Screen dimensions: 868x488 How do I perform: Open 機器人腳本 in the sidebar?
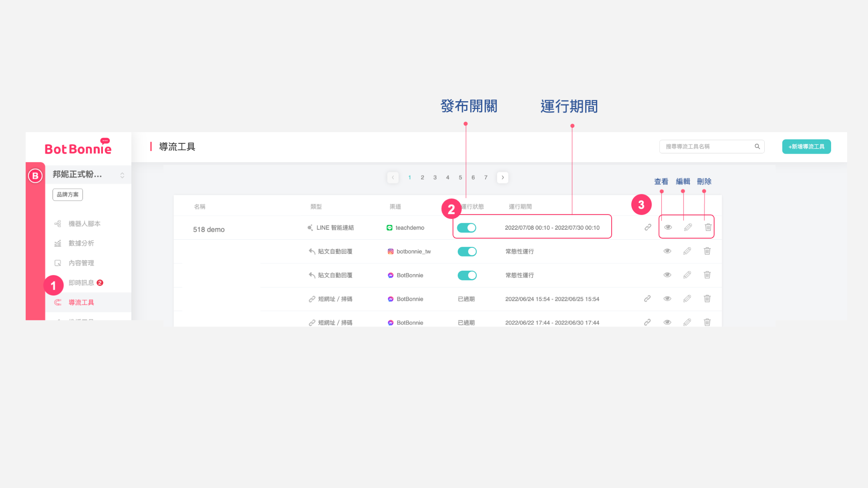click(84, 224)
